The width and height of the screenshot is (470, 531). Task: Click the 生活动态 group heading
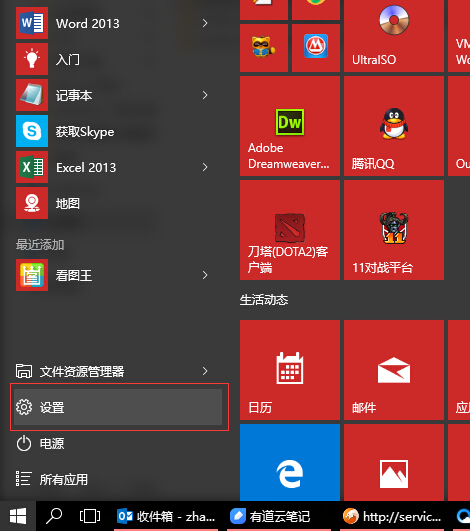[x=264, y=300]
